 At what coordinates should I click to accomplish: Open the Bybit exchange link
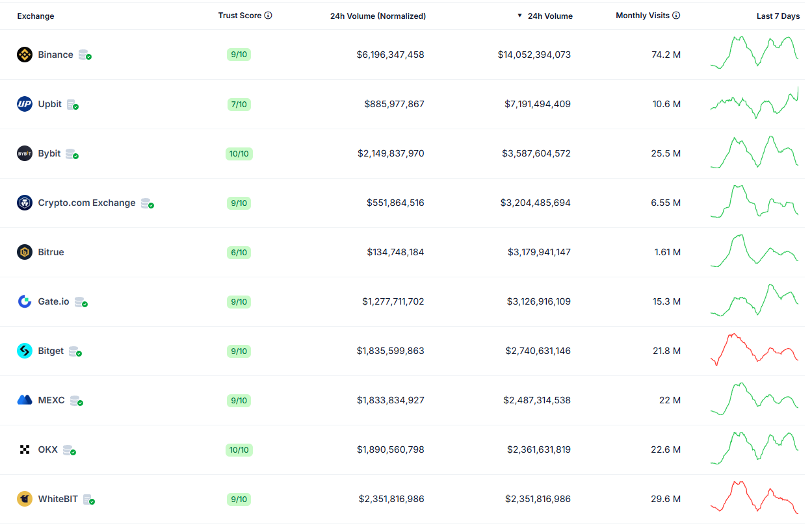tap(49, 153)
